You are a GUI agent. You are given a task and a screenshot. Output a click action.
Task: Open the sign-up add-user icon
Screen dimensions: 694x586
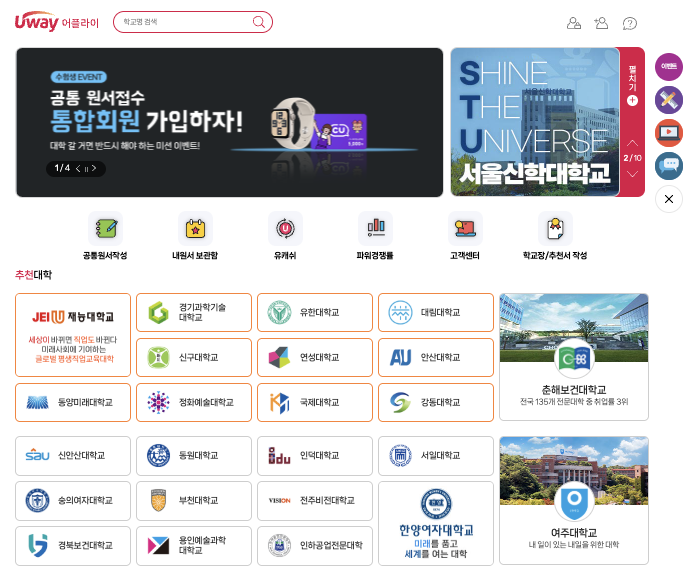(601, 23)
